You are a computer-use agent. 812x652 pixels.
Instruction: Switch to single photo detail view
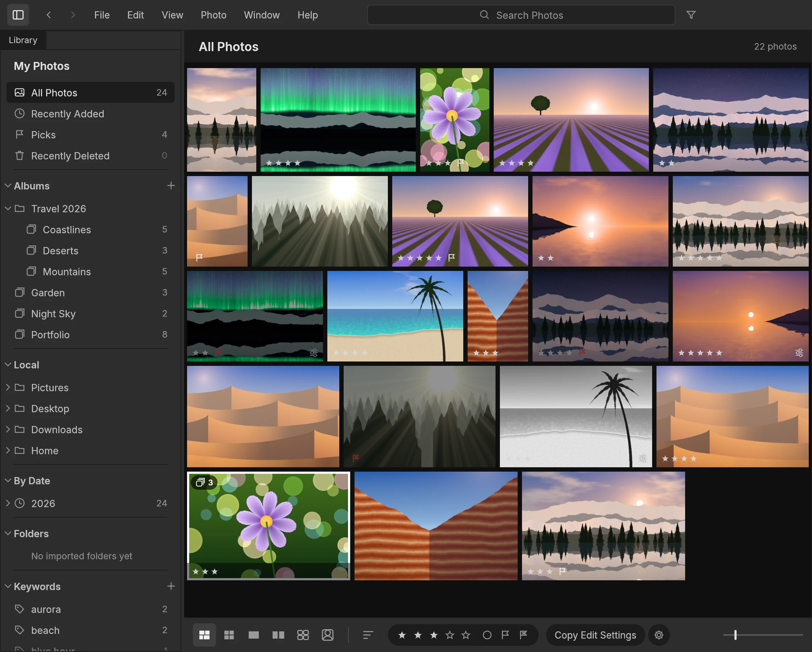pos(253,635)
